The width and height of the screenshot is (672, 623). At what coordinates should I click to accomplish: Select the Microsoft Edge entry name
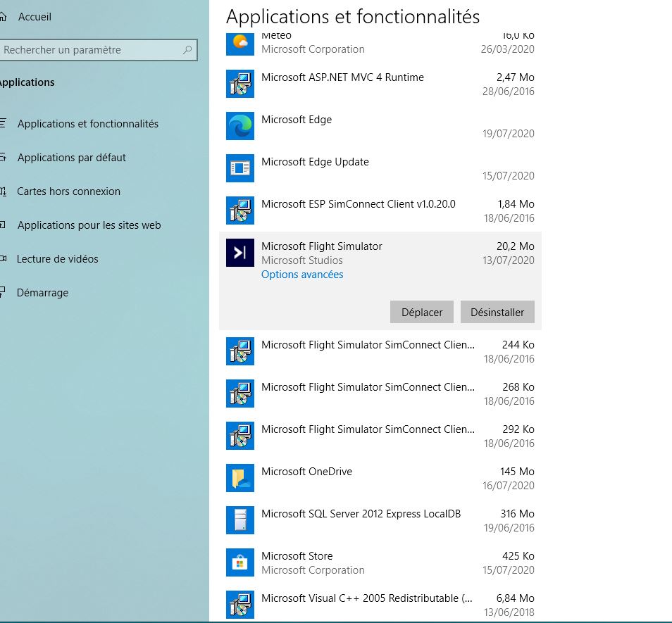pyautogui.click(x=297, y=120)
